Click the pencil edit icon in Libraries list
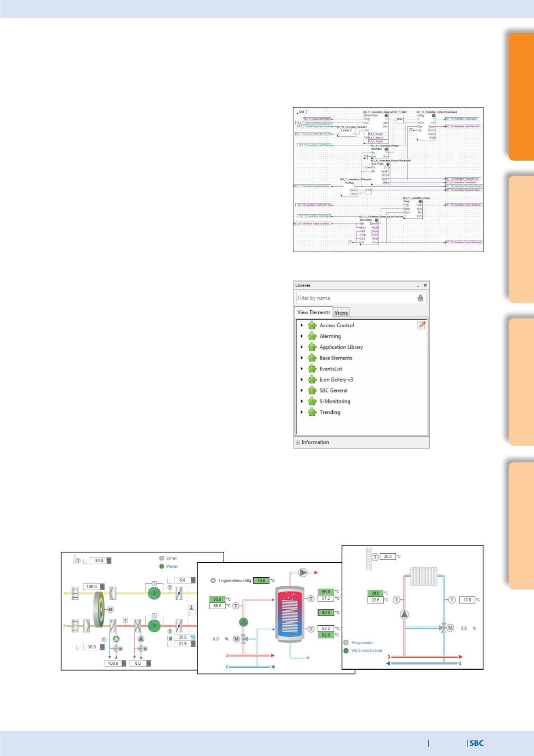The width and height of the screenshot is (534, 756). point(421,325)
